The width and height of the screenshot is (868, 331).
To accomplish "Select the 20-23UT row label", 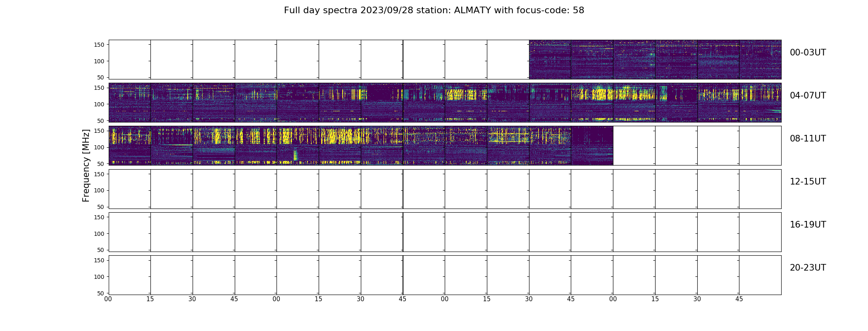I will (x=808, y=268).
